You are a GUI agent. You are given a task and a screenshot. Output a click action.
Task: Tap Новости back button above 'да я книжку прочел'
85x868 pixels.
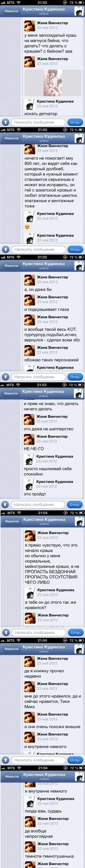11,649
